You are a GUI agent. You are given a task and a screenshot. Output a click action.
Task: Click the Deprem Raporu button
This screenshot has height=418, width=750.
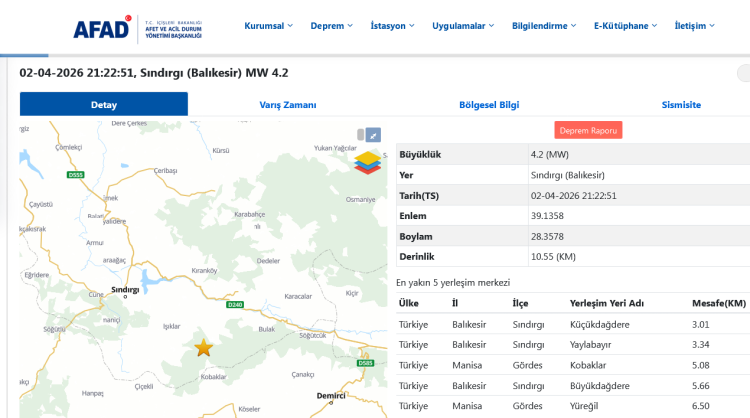coord(588,130)
